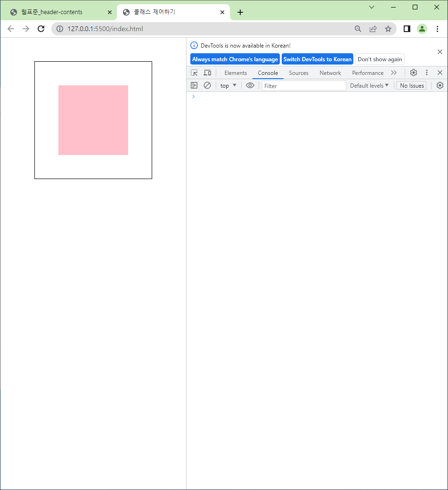Share this page icon
Screen dimensions: 448x490
click(373, 29)
